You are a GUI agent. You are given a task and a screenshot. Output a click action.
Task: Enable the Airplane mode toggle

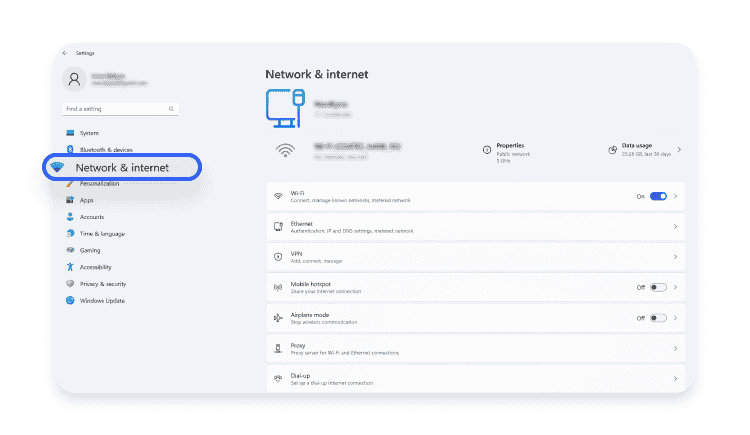tap(658, 318)
